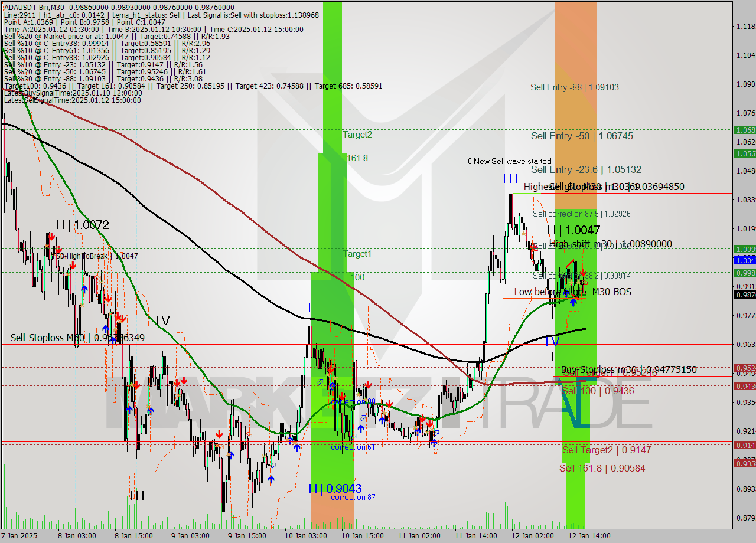Click the 0.879 price scale value
The width and height of the screenshot is (756, 543).
[x=746, y=518]
